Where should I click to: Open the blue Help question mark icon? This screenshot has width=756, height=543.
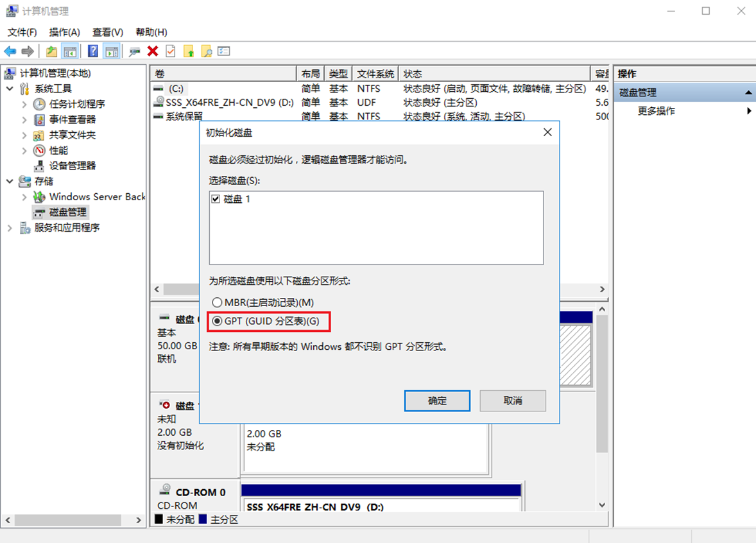[x=93, y=51]
